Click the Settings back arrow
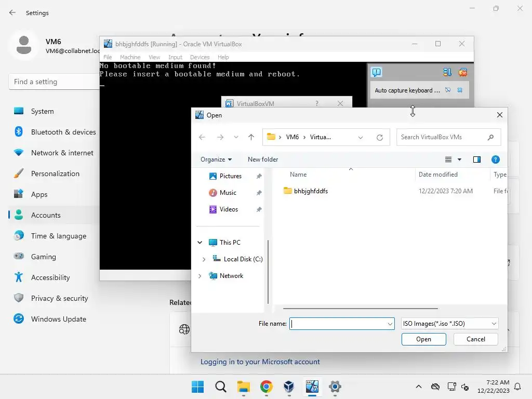The height and width of the screenshot is (399, 532). (12, 12)
